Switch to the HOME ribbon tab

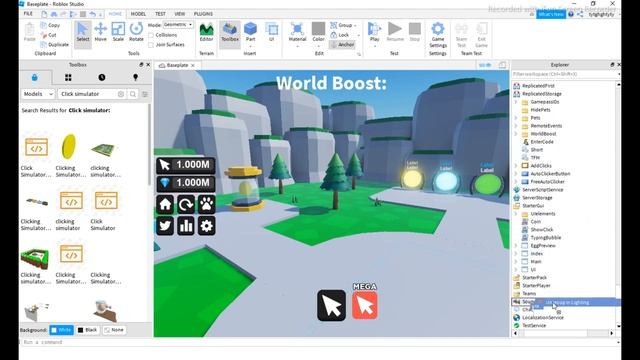(115, 14)
